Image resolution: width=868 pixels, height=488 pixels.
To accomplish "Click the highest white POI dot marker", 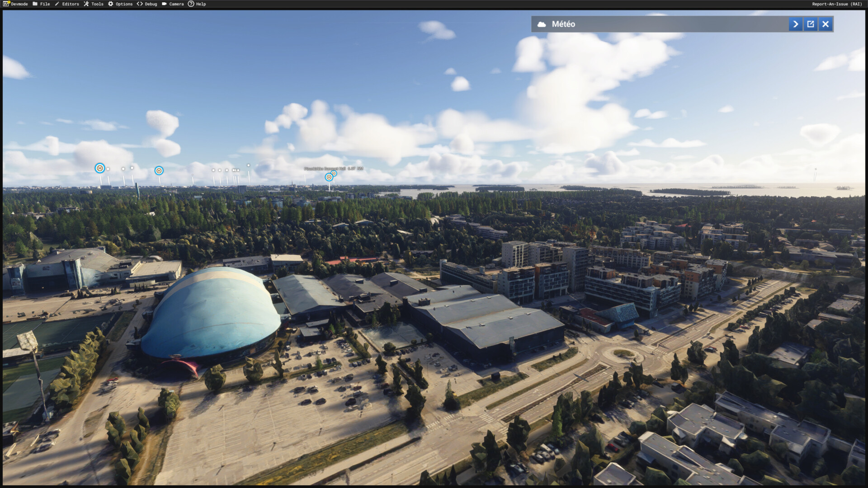I will (x=248, y=165).
